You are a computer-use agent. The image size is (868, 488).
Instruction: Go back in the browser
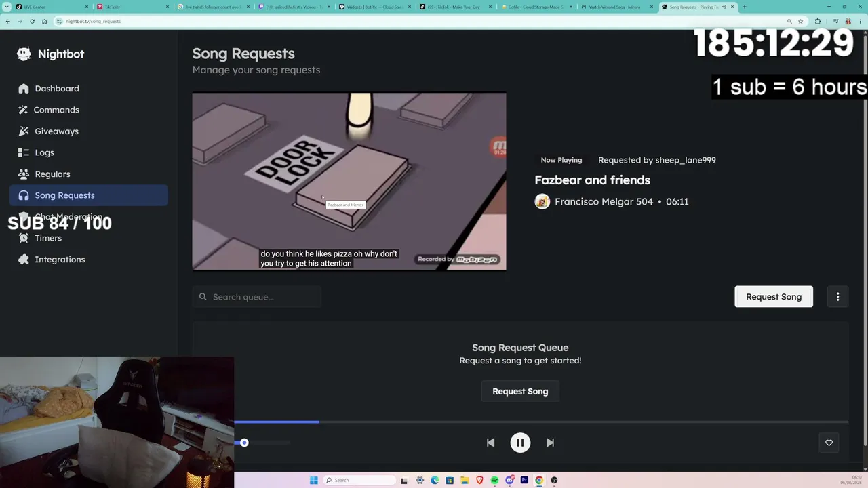click(7, 21)
